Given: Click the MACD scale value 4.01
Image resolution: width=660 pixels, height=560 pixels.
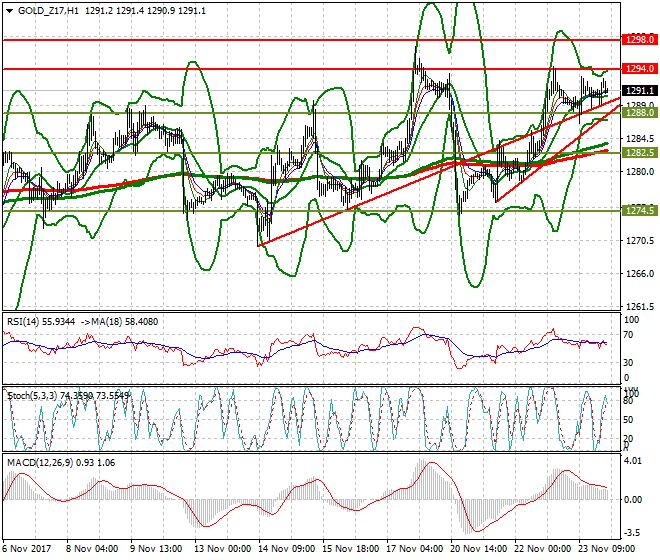Looking at the screenshot, I should [635, 462].
